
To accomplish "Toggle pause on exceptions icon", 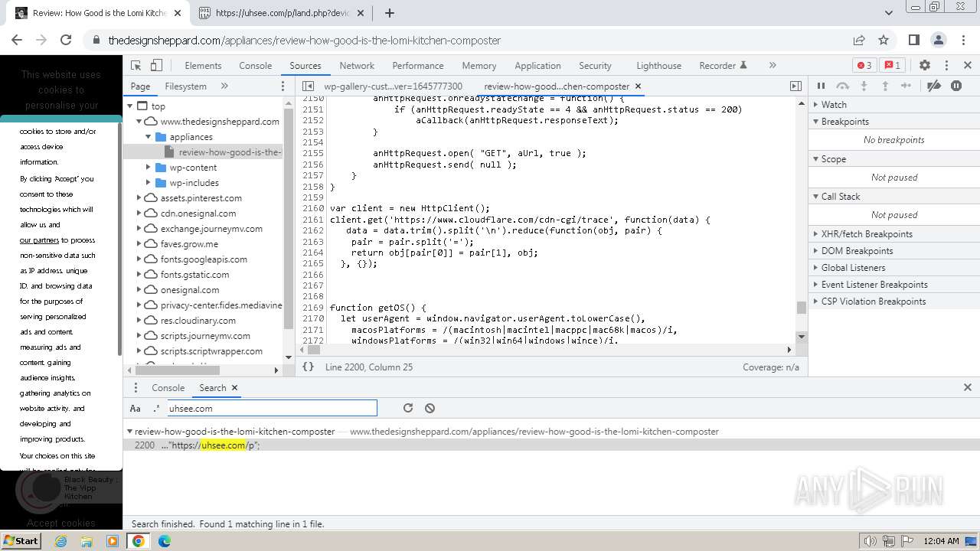I will click(956, 86).
